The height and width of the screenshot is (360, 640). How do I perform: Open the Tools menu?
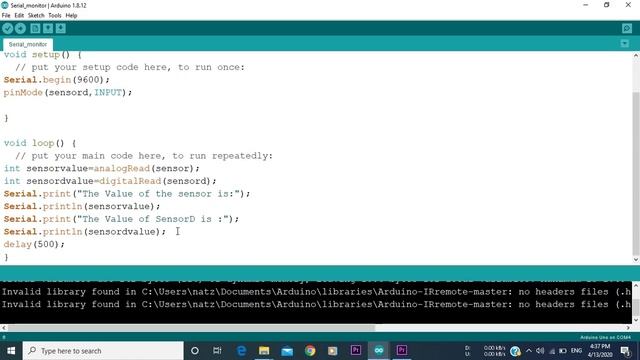[55, 16]
